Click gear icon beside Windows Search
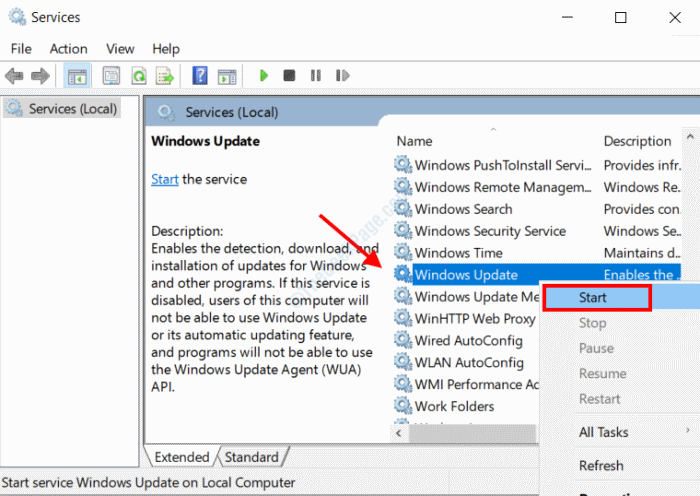This screenshot has width=700, height=496. click(403, 208)
